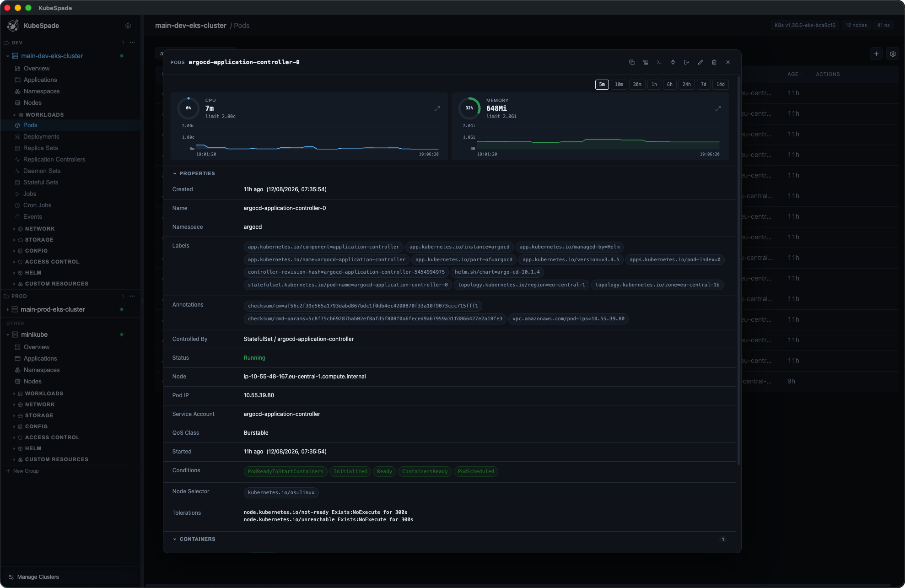Select the 5m time range
This screenshot has width=905, height=588.
pos(602,85)
